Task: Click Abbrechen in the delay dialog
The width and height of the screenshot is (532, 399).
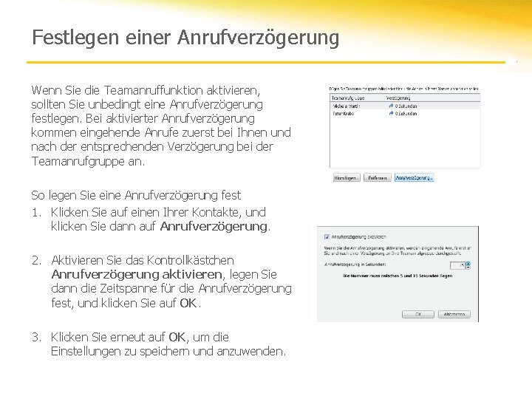Action: coord(454,314)
